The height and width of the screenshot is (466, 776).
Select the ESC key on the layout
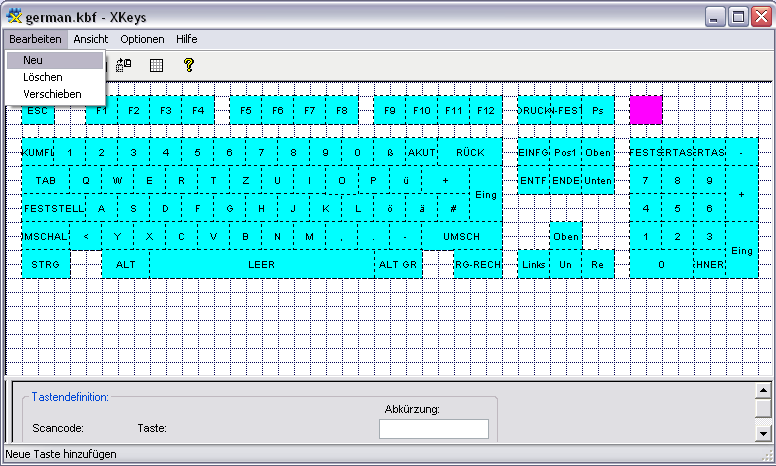pos(38,110)
